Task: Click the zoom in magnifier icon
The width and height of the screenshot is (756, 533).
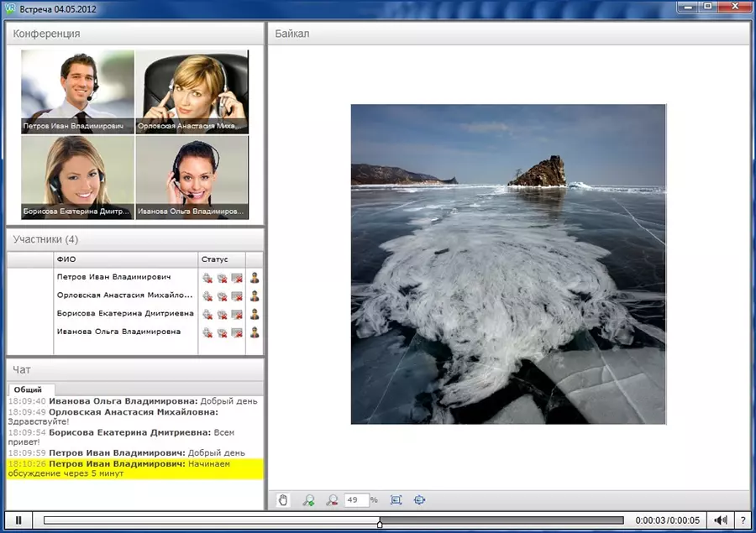Action: pos(308,500)
